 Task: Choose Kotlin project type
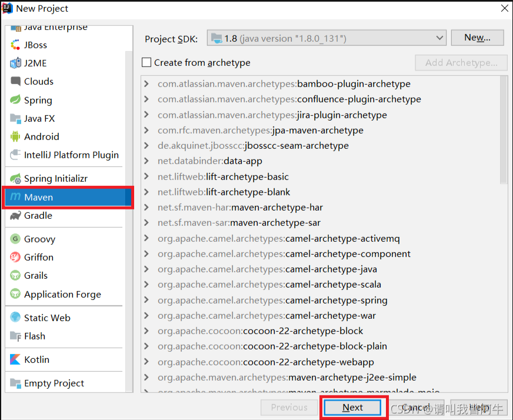coord(65,359)
